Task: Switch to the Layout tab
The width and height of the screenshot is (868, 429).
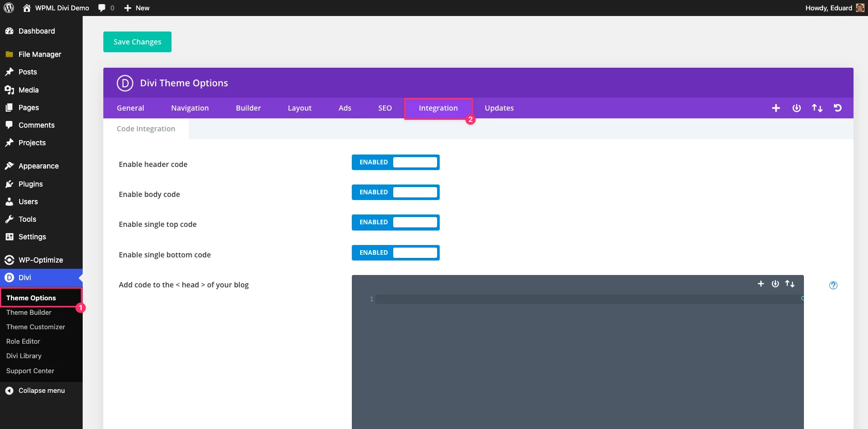Action: [300, 108]
